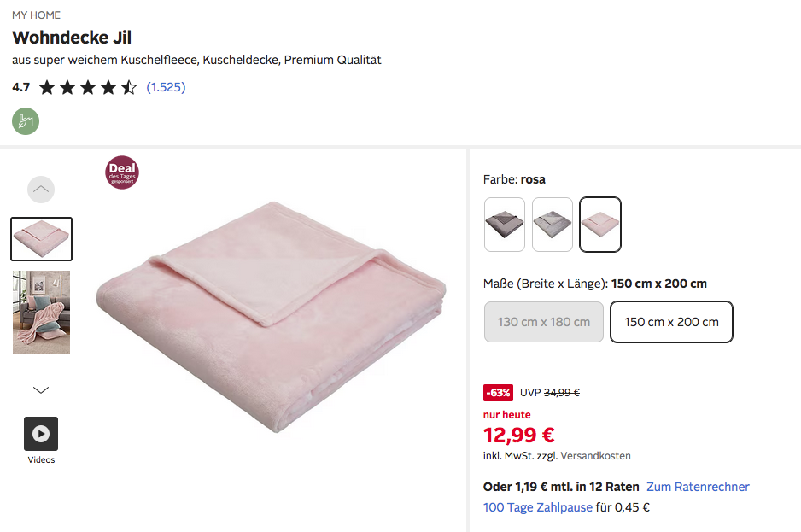Pick the light grey blanket color swatch

[553, 225]
